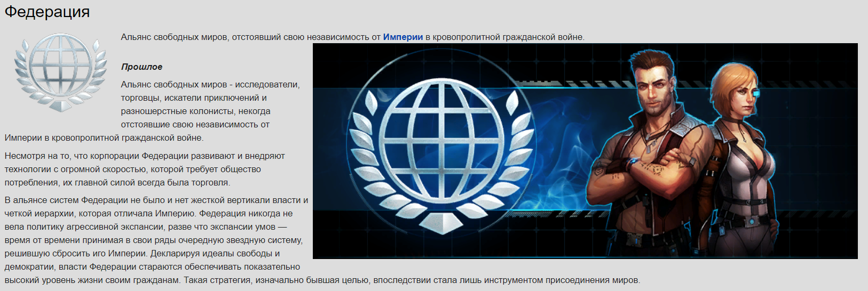Click the "Прошлое" subheading
Image resolution: width=868 pixels, height=291 pixels.
(x=141, y=67)
